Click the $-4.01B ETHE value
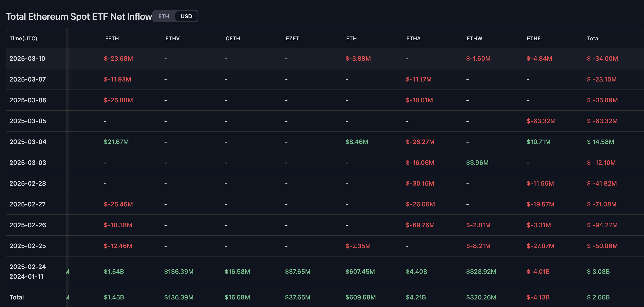Image resolution: width=644 pixels, height=307 pixels. tap(538, 272)
